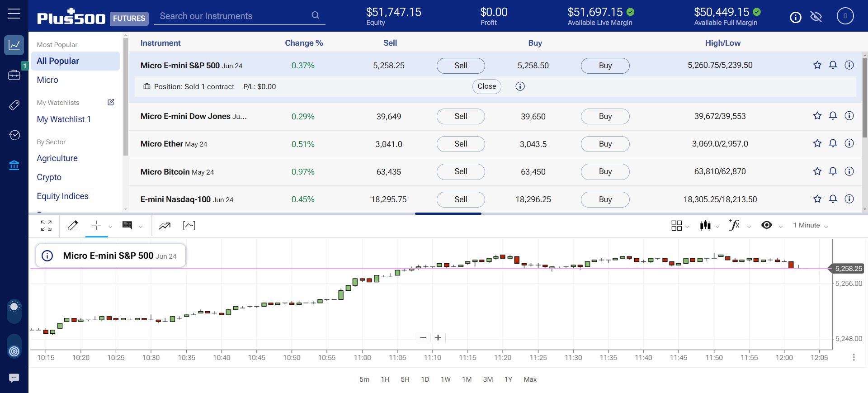868x393 pixels.
Task: Expand the eye visibility options arrow
Action: [781, 227]
